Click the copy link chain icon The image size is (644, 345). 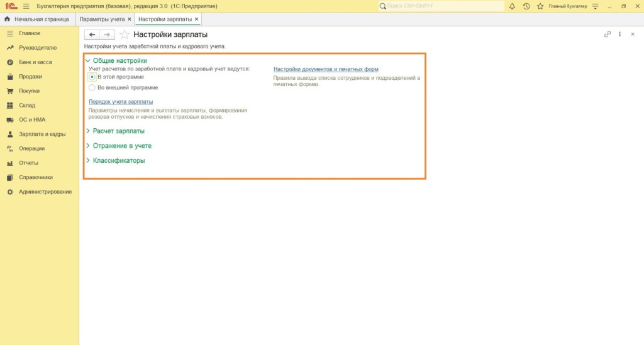pyautogui.click(x=608, y=35)
